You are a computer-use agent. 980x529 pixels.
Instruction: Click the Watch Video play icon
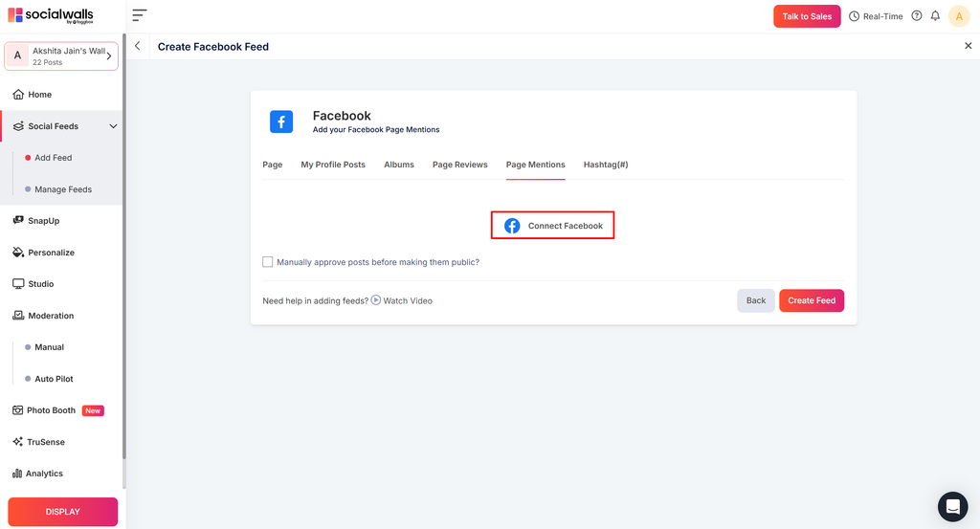click(x=375, y=299)
